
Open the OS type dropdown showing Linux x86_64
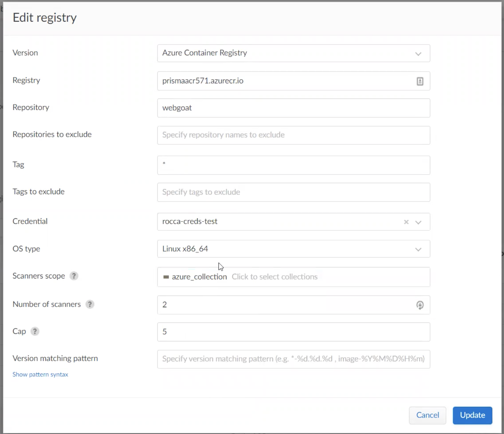pos(293,249)
